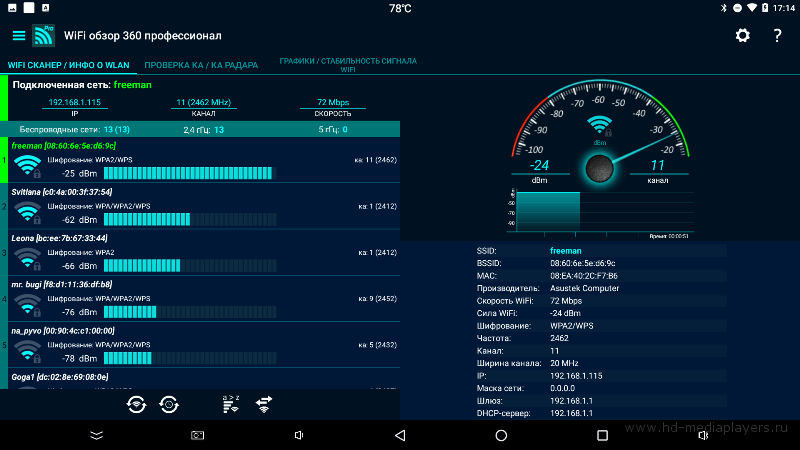Click Шифрование value WPA2/WPS in details
Viewport: 800px width, 450px height.
tap(571, 326)
